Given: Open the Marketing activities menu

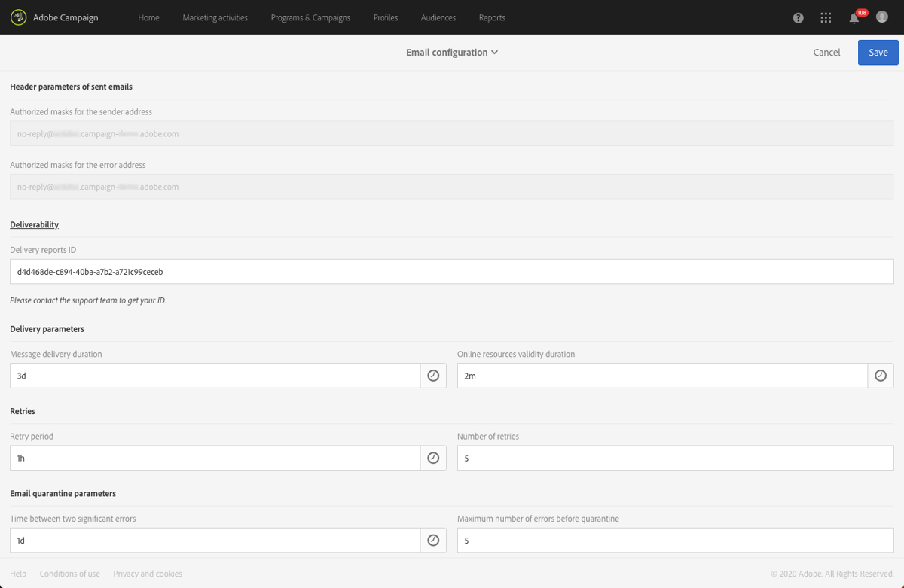Looking at the screenshot, I should [x=215, y=17].
